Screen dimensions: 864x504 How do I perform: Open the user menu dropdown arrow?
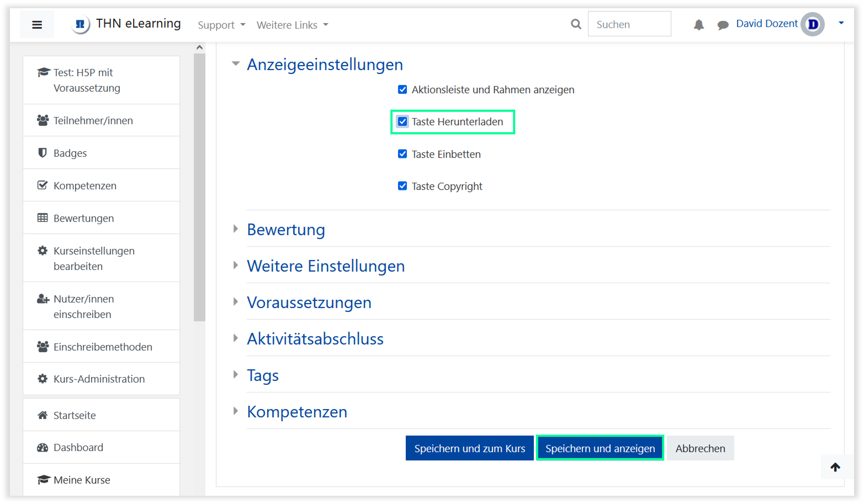tap(841, 23)
